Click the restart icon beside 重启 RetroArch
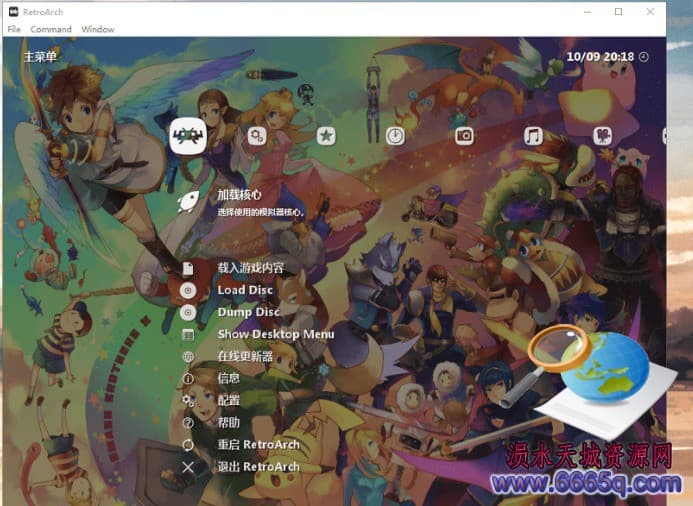 (188, 445)
